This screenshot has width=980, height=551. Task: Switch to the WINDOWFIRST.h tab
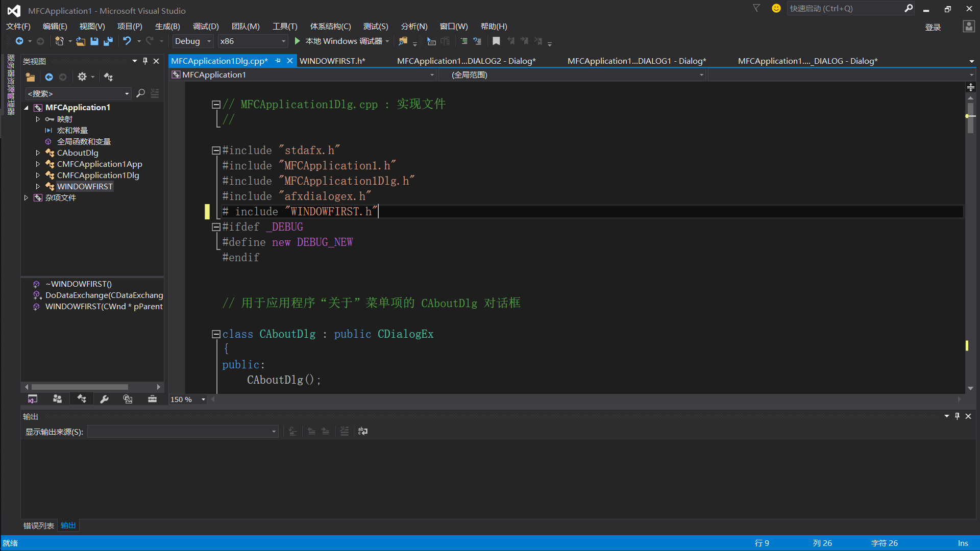click(332, 61)
